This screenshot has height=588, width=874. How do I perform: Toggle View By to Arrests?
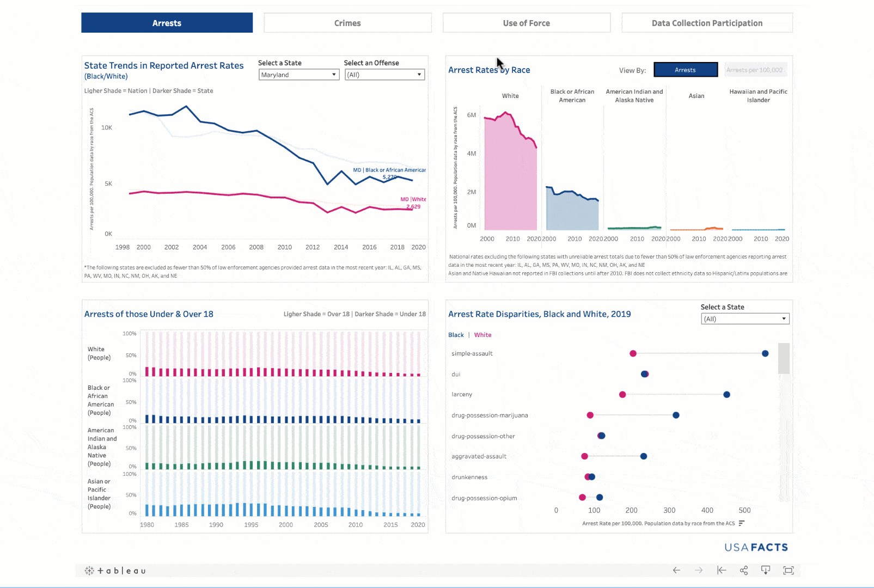[x=685, y=70]
